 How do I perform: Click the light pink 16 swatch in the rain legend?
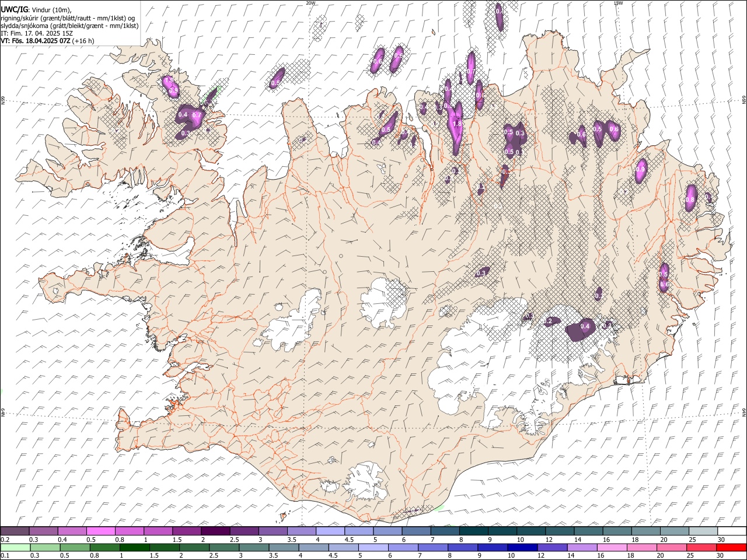[x=612, y=548]
